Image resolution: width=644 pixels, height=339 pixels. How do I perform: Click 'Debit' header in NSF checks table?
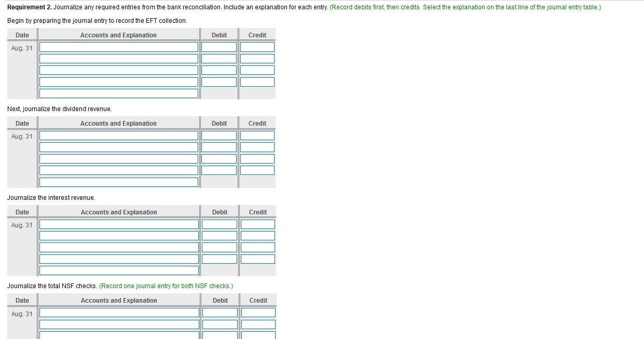point(220,301)
